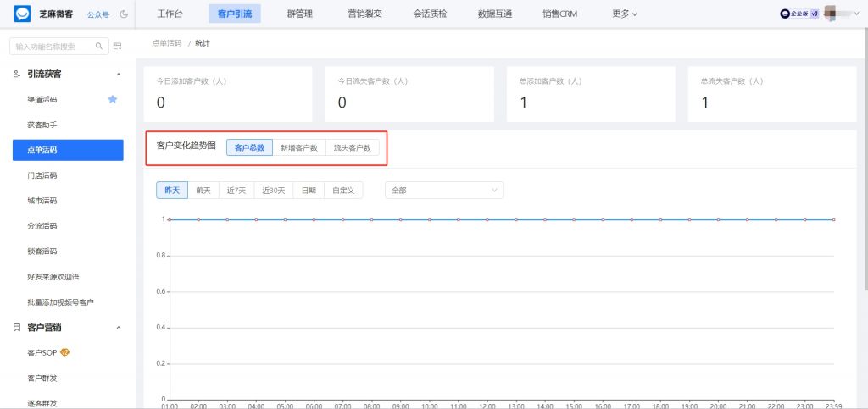Select 近7天 time range
Viewport: 868px width, 409px height.
point(236,191)
